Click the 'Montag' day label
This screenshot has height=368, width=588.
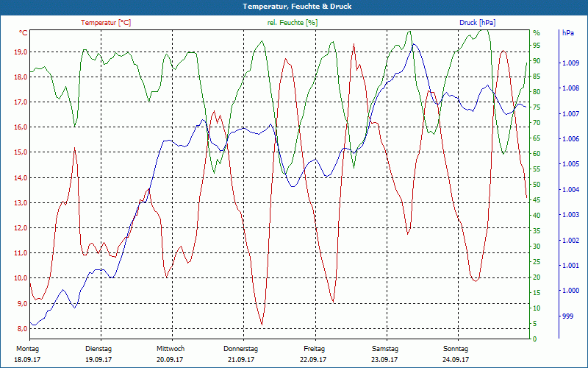point(27,349)
